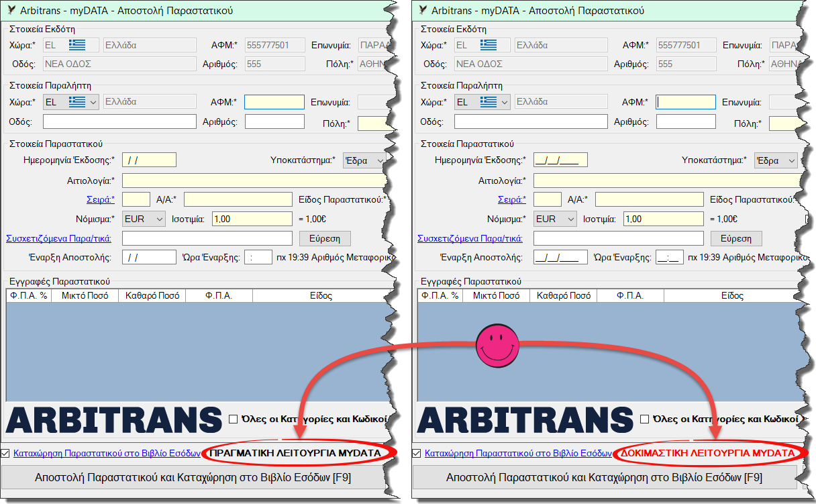Select the 'Φ.Π.Α. %' column header in left window

(x=28, y=295)
